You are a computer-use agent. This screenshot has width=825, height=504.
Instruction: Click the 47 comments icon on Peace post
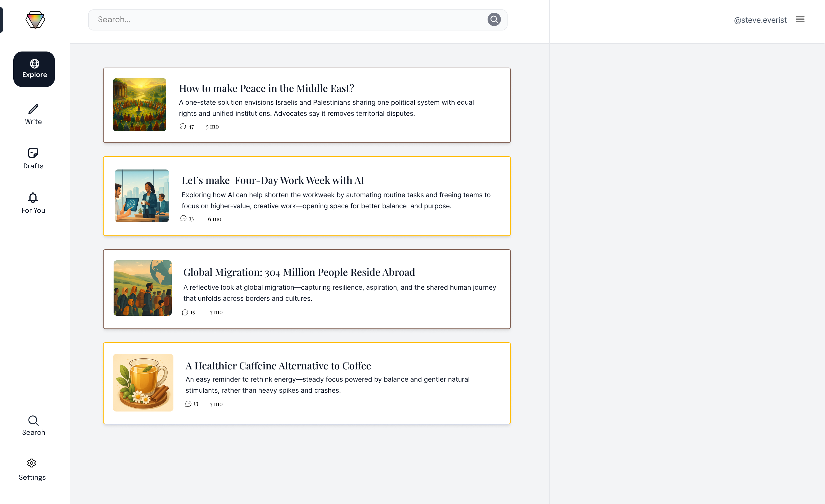[x=183, y=127]
